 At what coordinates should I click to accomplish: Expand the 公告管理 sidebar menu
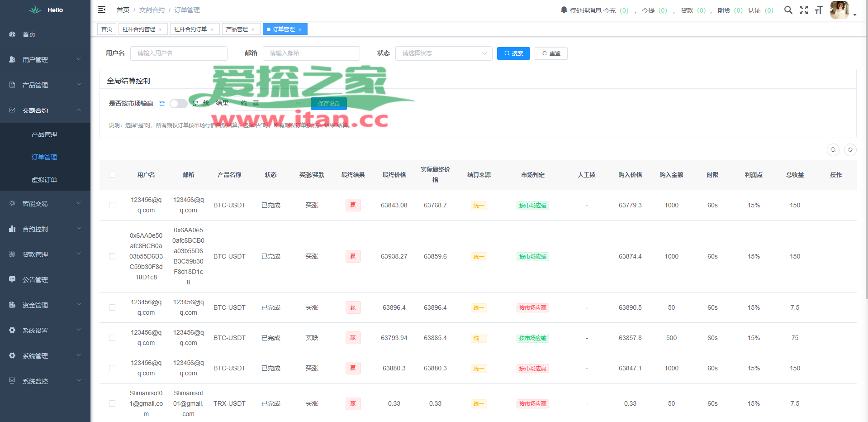click(45, 279)
